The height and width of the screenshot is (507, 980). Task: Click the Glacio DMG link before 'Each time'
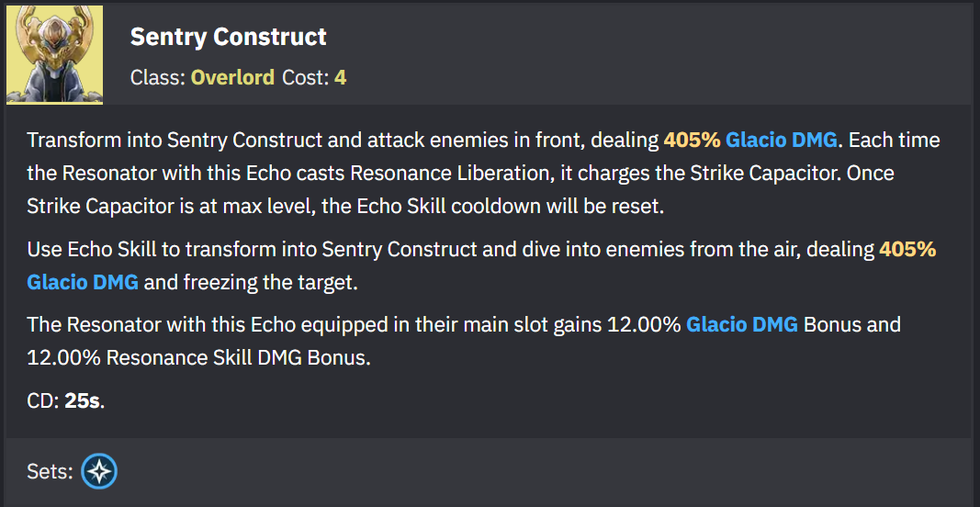pos(782,141)
